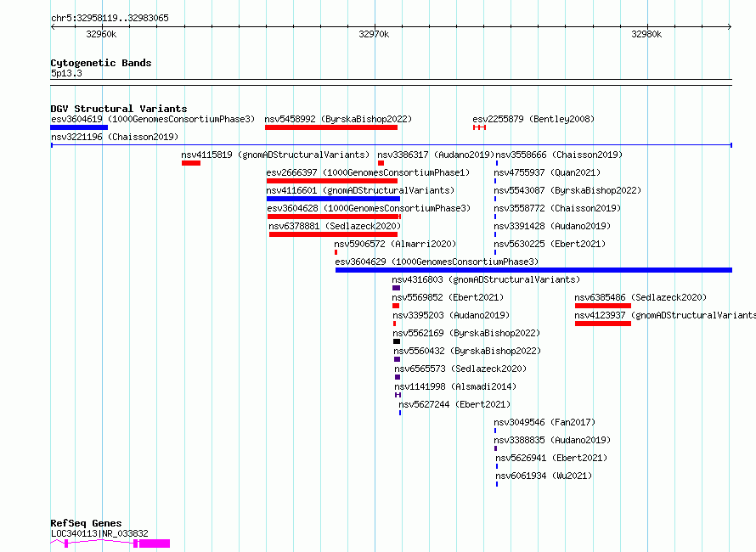
Task: Open nsv3558666 (Chaisson2019) label
Action: pos(559,155)
